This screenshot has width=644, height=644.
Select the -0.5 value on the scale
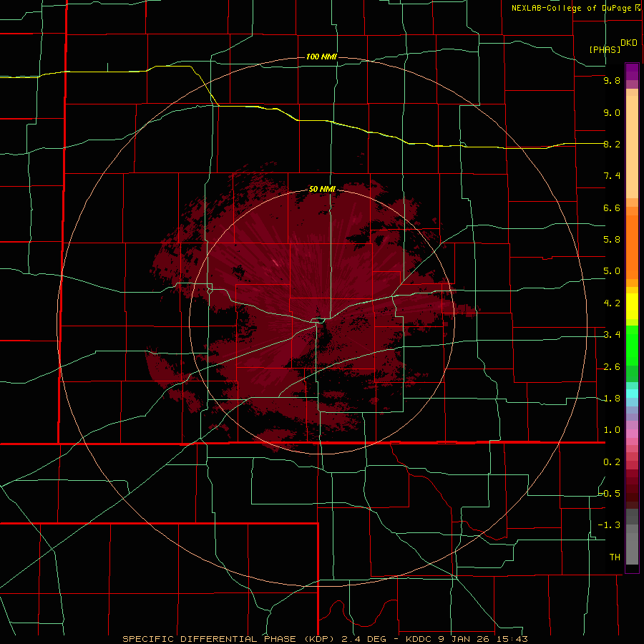(x=610, y=494)
